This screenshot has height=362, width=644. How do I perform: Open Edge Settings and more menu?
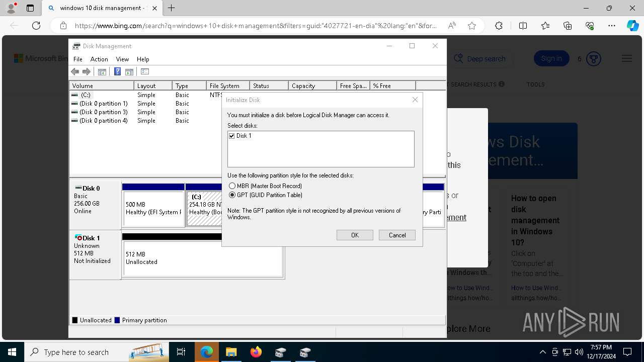point(612,26)
